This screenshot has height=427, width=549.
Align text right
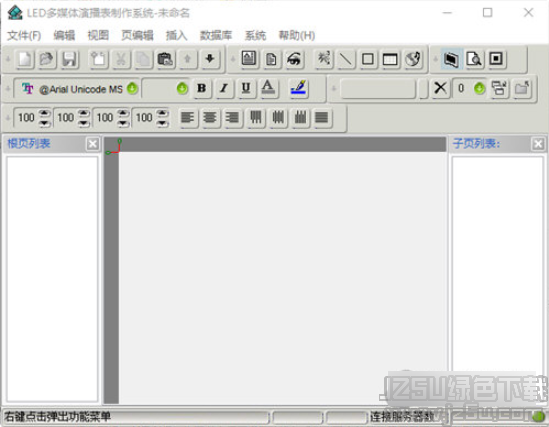coord(232,117)
